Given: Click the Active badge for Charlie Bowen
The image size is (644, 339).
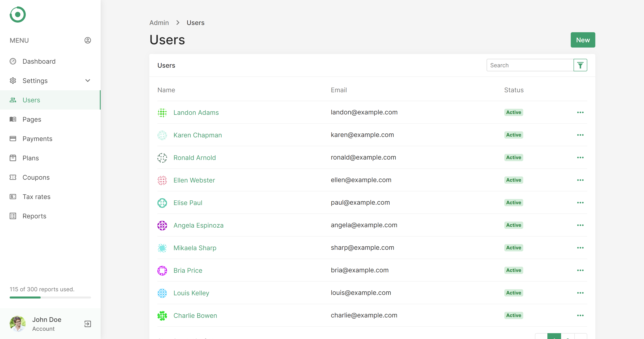Looking at the screenshot, I should 514,315.
